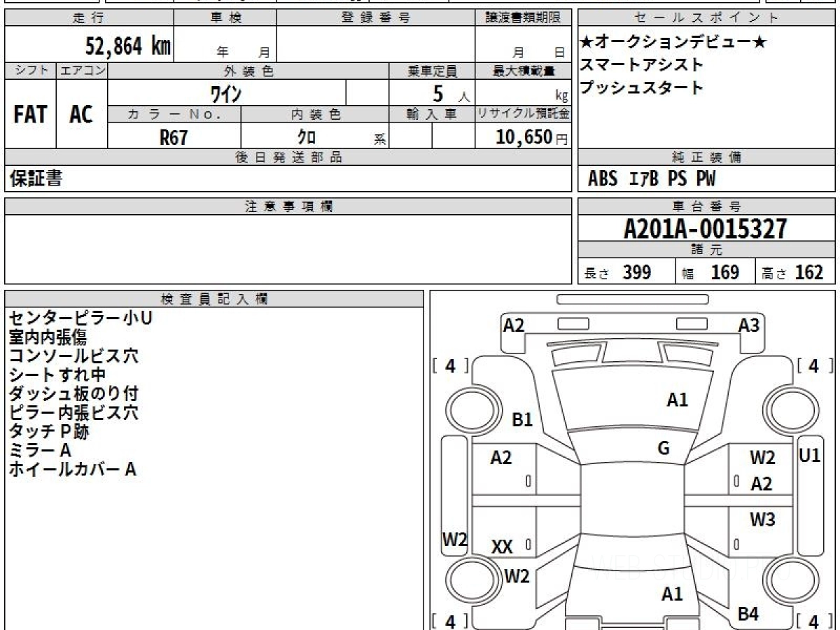Select the seating capacity 5 人
The width and height of the screenshot is (840, 630).
(451, 93)
